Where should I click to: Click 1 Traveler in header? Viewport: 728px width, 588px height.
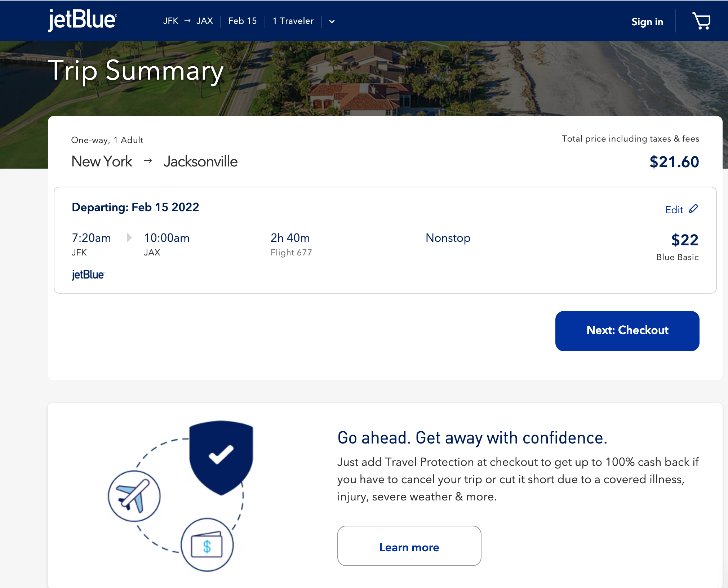(x=293, y=21)
